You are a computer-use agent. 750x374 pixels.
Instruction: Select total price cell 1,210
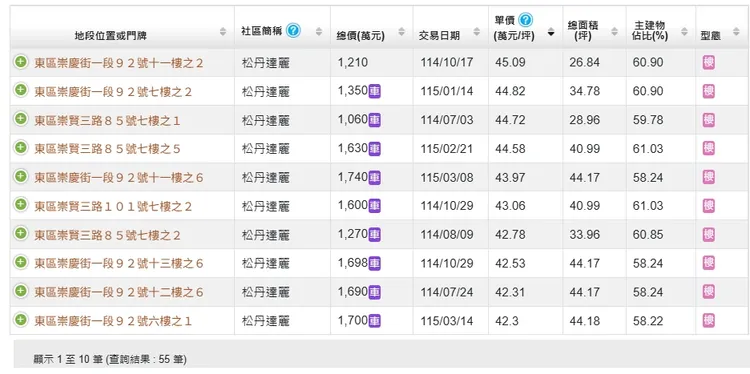coord(353,63)
